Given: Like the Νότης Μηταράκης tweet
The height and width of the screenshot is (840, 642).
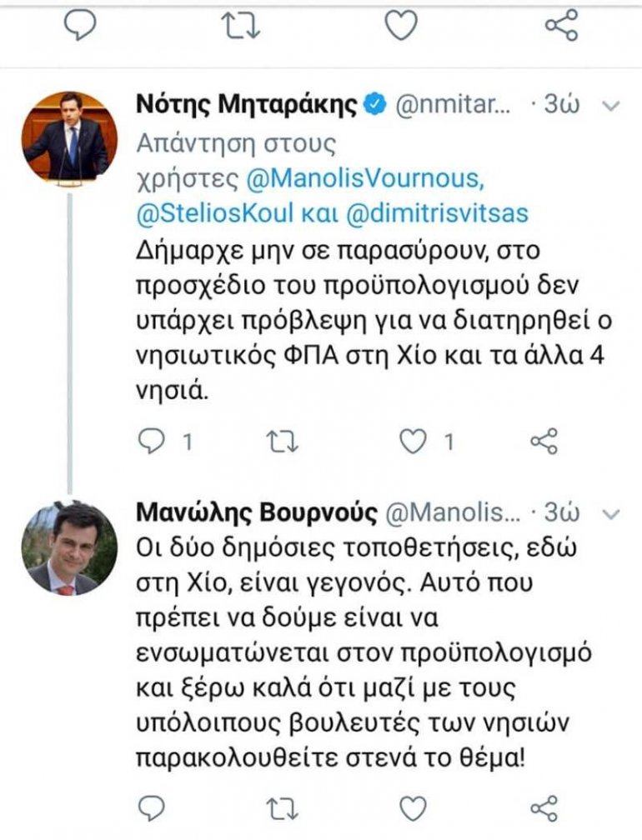Looking at the screenshot, I should pos(414,442).
